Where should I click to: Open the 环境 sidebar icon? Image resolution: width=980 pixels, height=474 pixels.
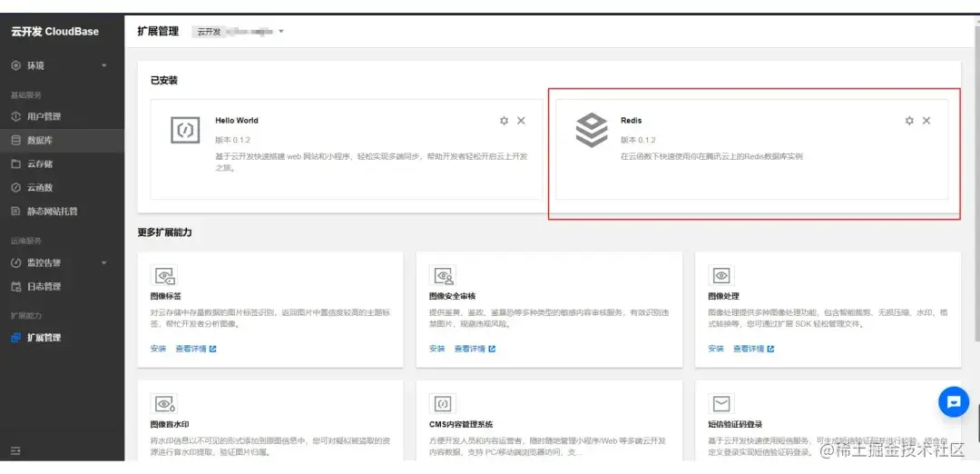16,65
